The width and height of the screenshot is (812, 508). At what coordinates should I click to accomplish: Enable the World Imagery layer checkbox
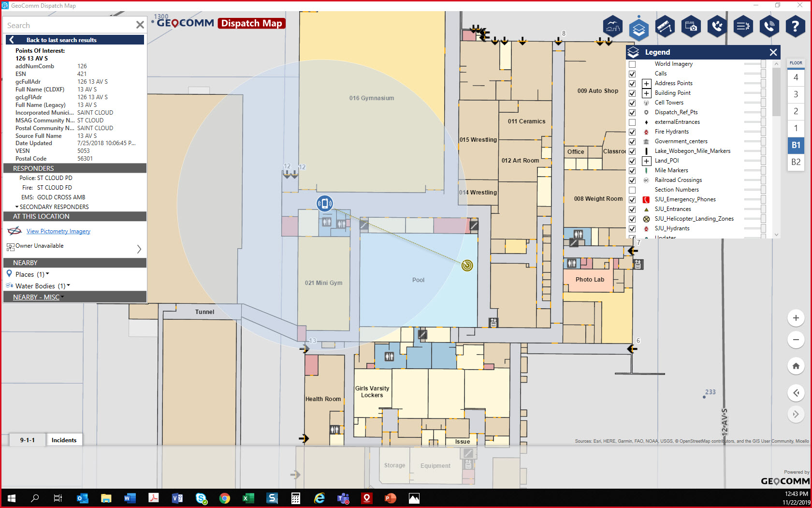(x=632, y=64)
